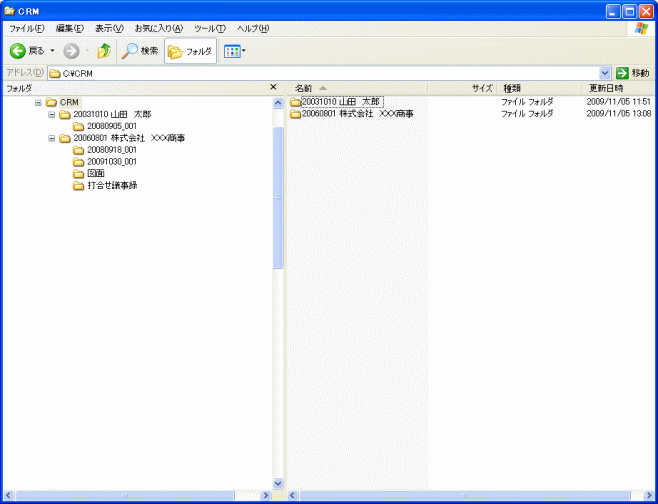The width and height of the screenshot is (658, 504).
Task: Click the Back navigation arrow icon
Action: [18, 51]
